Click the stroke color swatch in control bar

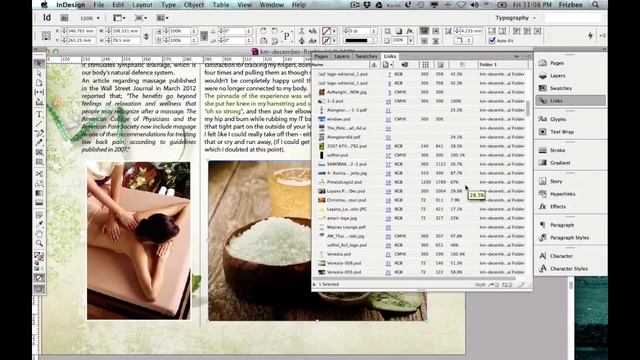tap(326, 40)
